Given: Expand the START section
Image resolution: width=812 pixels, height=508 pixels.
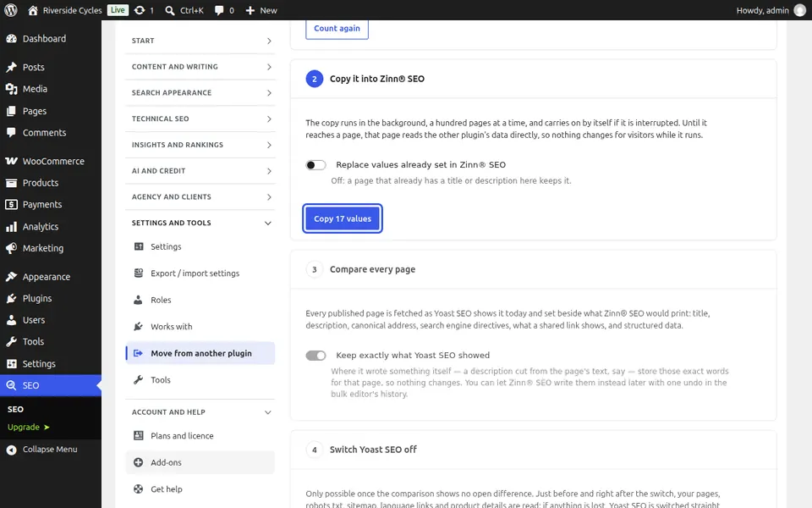Looking at the screenshot, I should tap(200, 41).
